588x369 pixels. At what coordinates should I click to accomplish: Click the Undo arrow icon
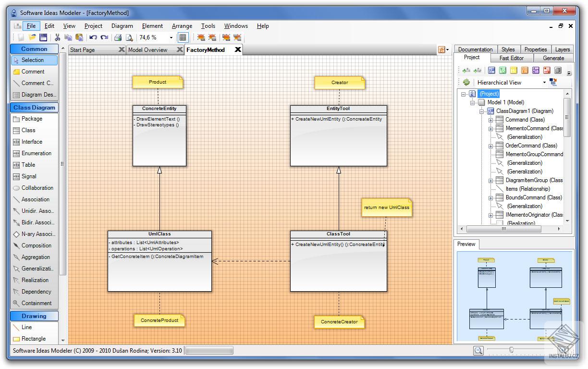pyautogui.click(x=93, y=37)
